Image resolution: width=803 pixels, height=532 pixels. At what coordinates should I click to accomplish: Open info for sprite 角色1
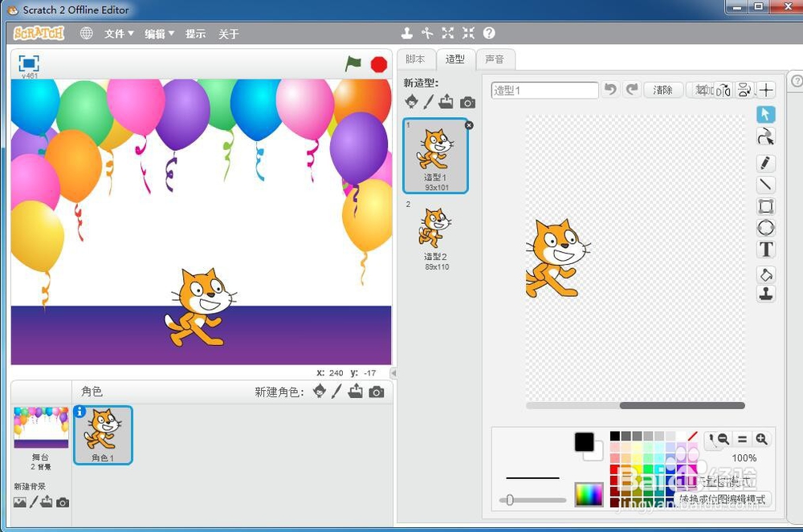pyautogui.click(x=79, y=412)
